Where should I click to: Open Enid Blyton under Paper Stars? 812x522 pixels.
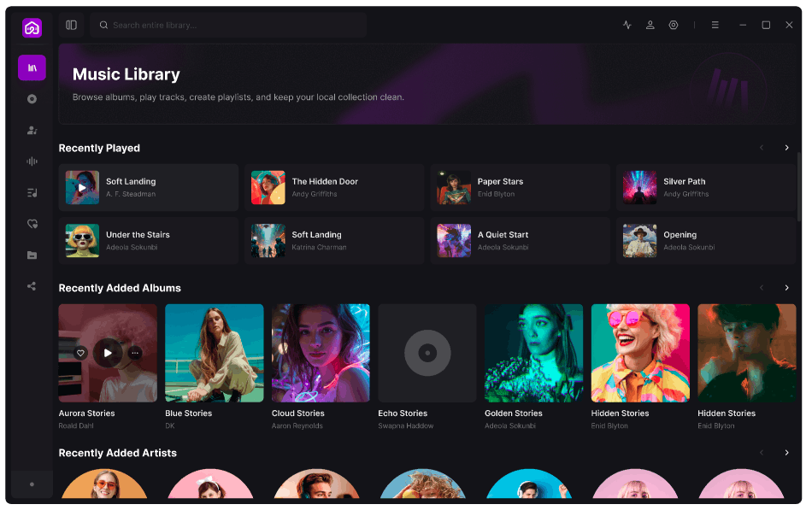coord(496,194)
